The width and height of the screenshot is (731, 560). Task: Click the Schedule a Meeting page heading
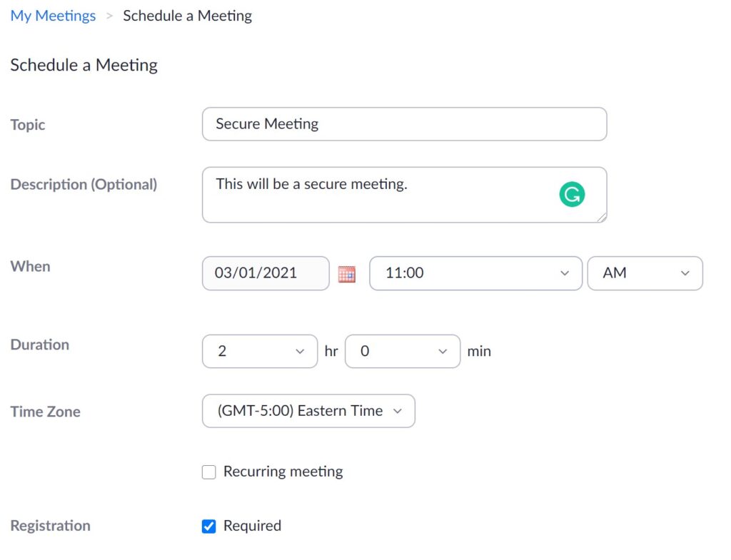84,65
